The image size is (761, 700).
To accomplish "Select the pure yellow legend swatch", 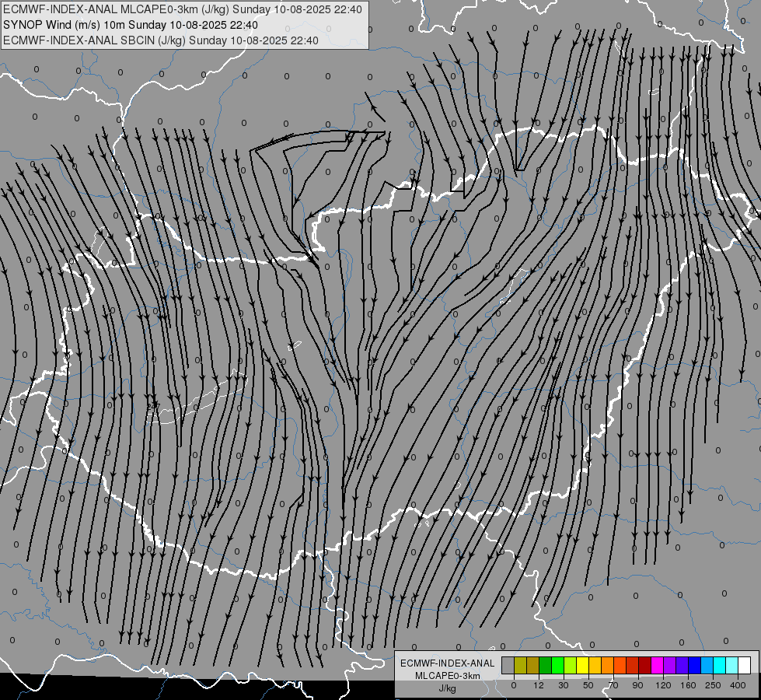I will 582,666.
